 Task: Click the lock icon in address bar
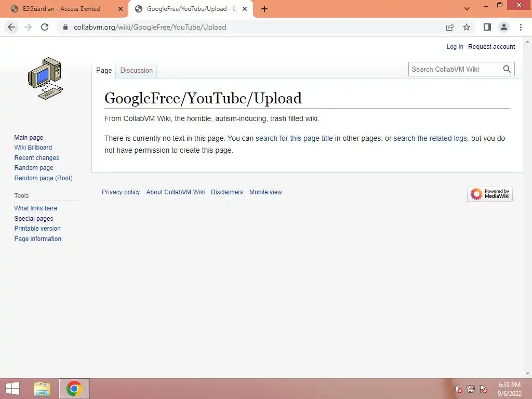coord(65,27)
